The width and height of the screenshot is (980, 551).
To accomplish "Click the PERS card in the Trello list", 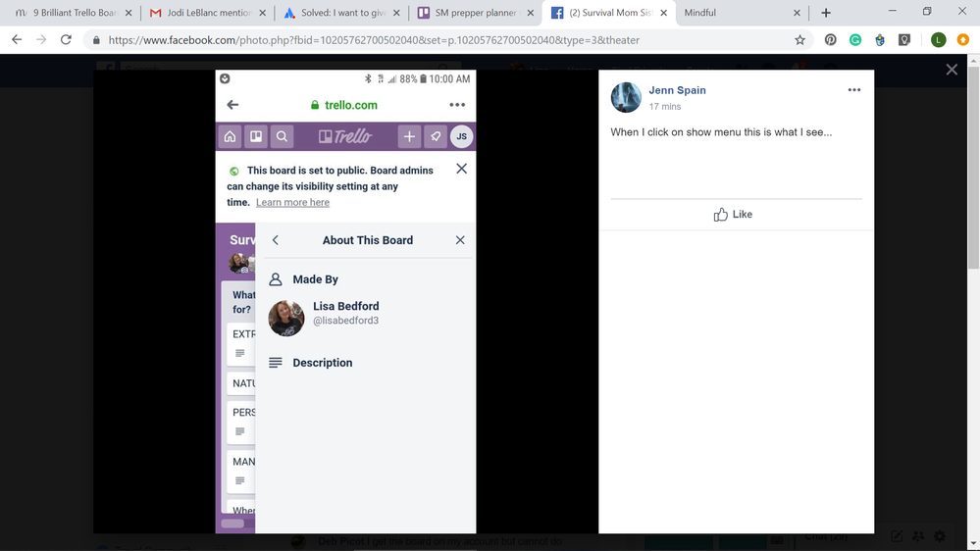I will click(240, 423).
